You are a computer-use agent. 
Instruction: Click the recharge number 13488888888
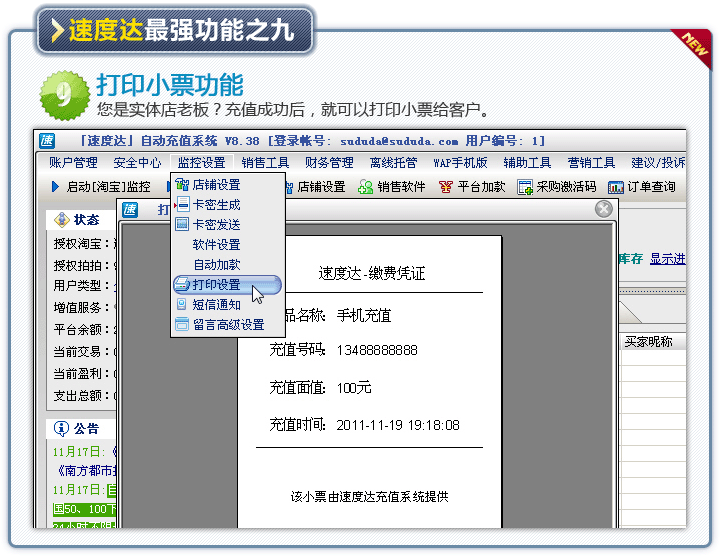[x=377, y=350]
